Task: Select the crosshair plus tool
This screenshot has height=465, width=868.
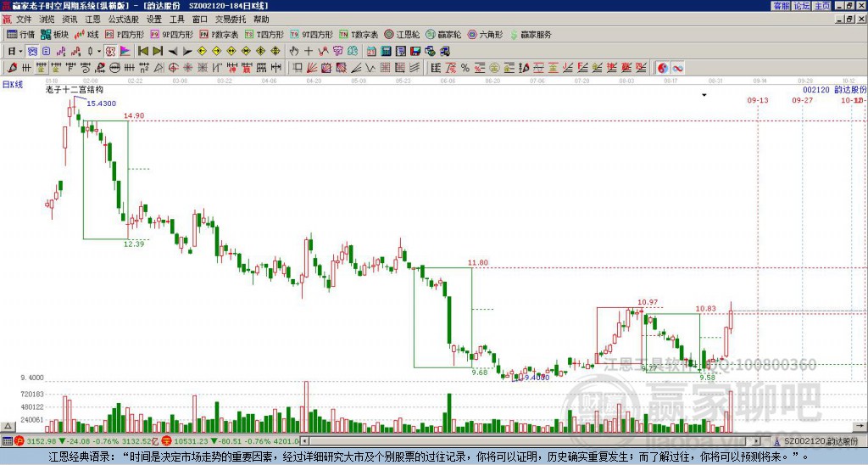Action: (x=309, y=52)
